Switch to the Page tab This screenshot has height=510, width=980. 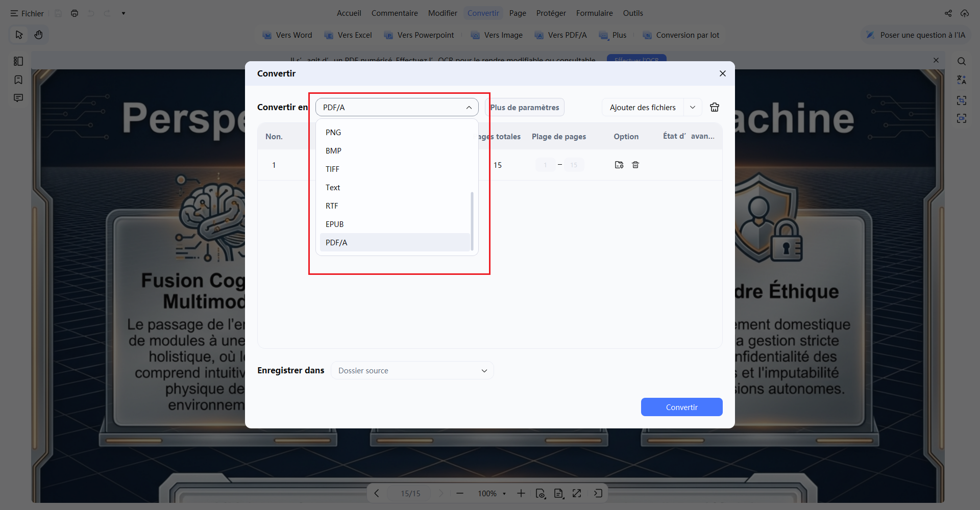(518, 13)
